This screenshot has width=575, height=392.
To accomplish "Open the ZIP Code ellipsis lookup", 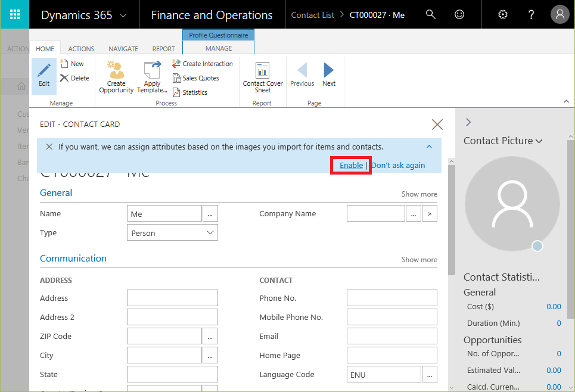I will point(210,336).
